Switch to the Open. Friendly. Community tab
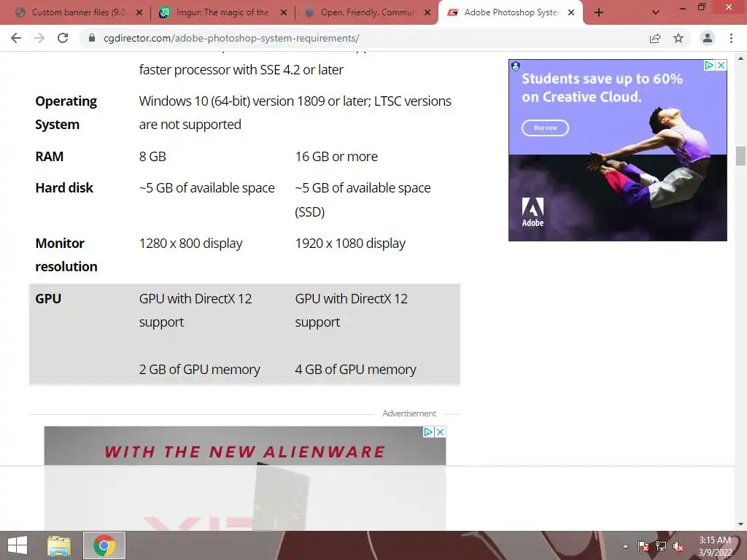Viewport: 747px width, 560px height. (367, 12)
